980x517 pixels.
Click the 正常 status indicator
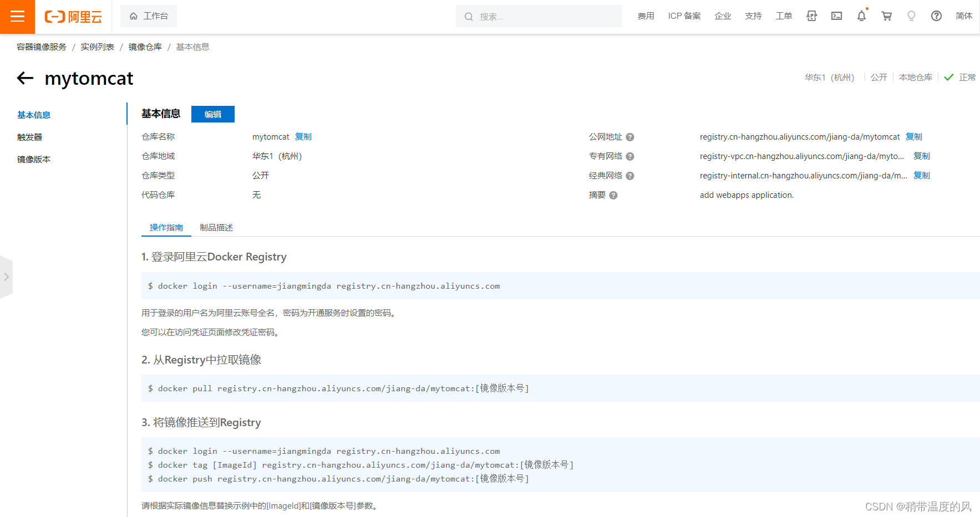(960, 78)
